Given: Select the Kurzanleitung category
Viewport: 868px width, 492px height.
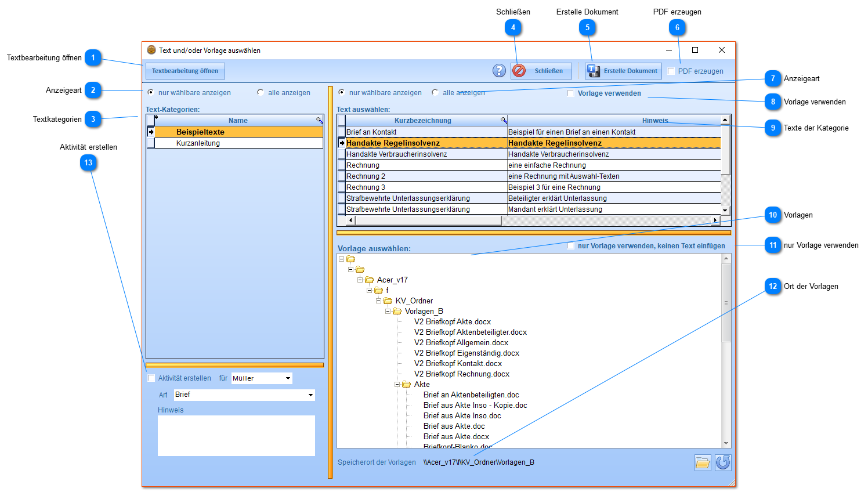Looking at the screenshot, I should coord(198,143).
